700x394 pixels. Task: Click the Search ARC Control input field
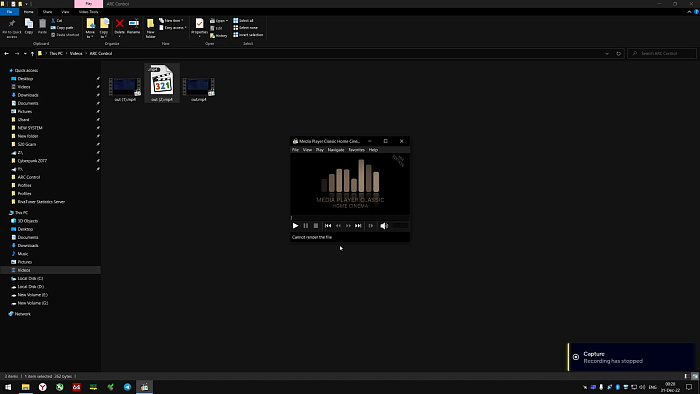(x=662, y=54)
